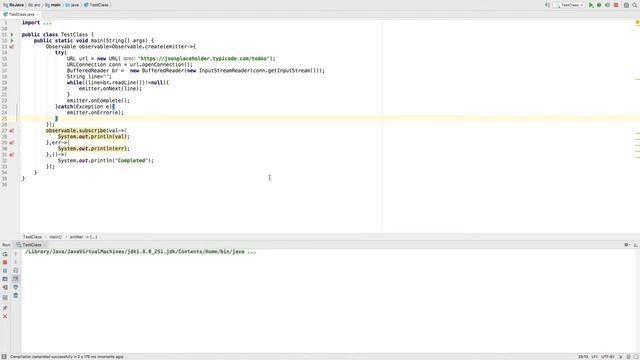Toggle tool window bars in status bar corner

coord(4,357)
